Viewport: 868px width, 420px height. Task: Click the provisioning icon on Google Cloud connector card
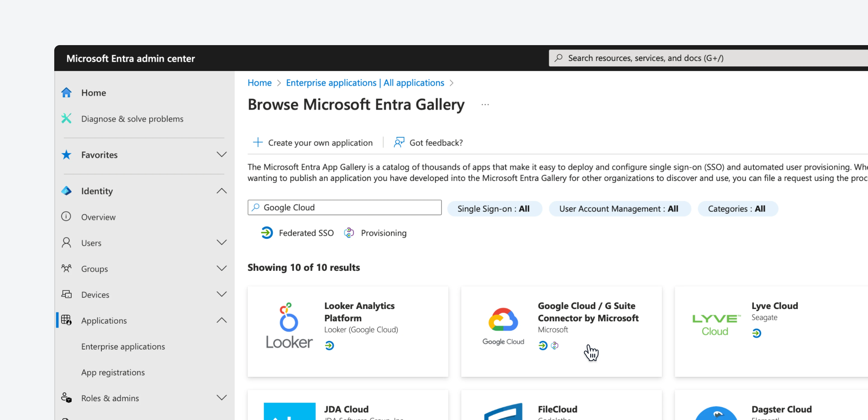click(x=555, y=346)
